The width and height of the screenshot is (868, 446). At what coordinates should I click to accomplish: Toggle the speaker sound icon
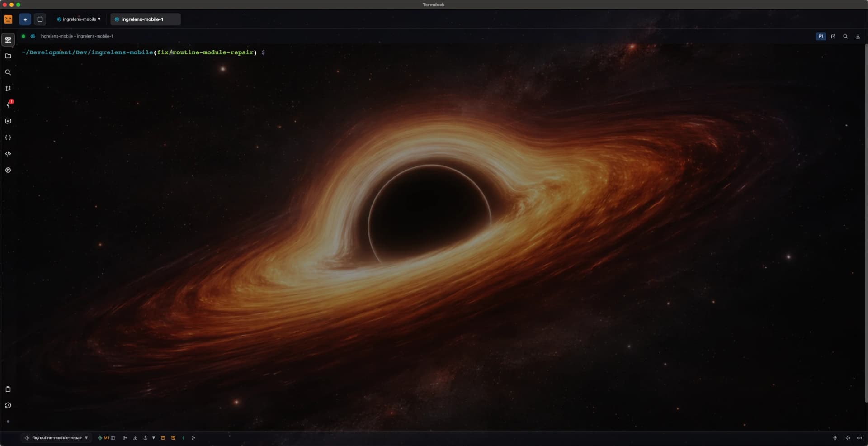pos(848,438)
